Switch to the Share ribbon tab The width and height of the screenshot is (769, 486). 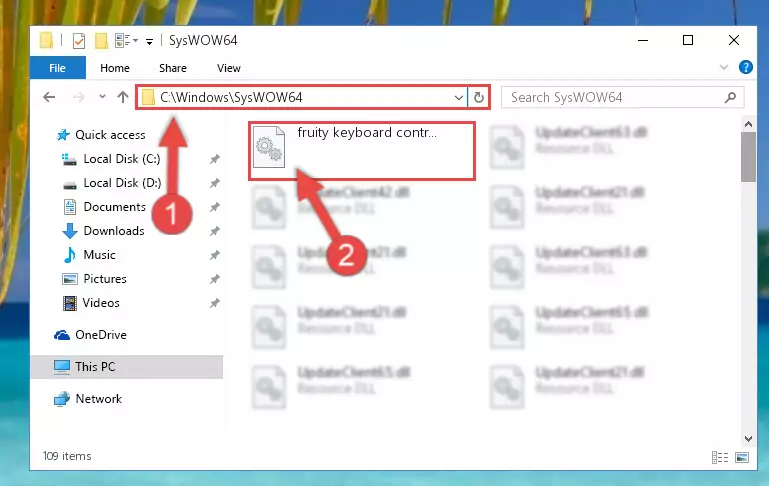[173, 68]
